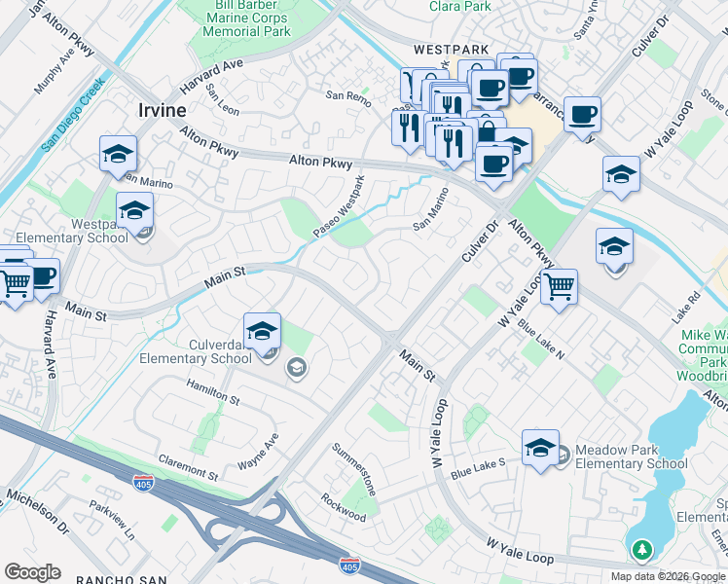
Task: Select Bill Barber Marine Corps Memorial Park label
Action: pos(246,18)
